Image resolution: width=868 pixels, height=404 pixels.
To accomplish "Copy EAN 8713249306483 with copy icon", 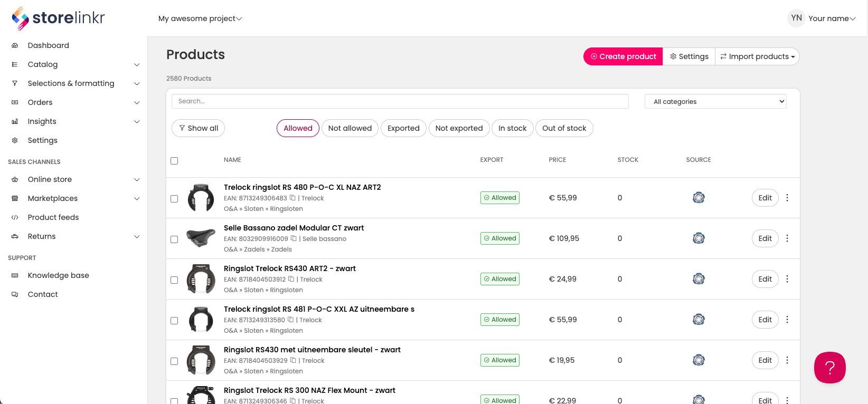I will [293, 198].
